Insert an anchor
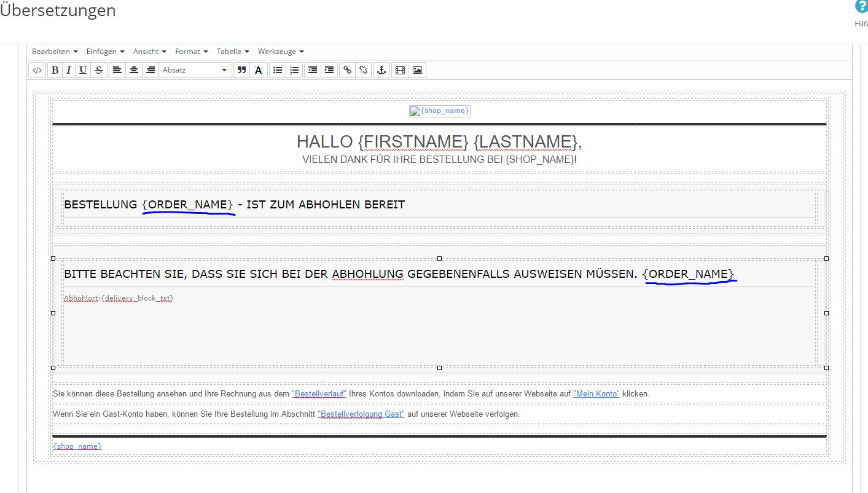Viewport: 868px width, 493px height. [x=381, y=70]
